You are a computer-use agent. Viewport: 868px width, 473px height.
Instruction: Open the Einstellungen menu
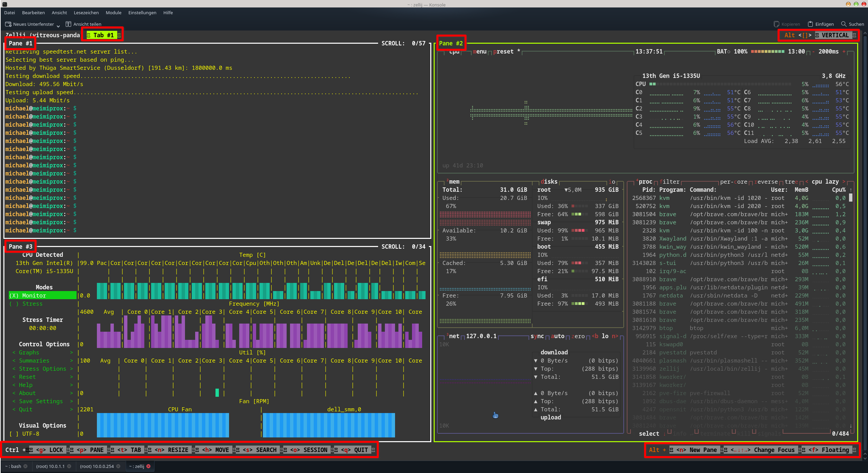pos(142,13)
